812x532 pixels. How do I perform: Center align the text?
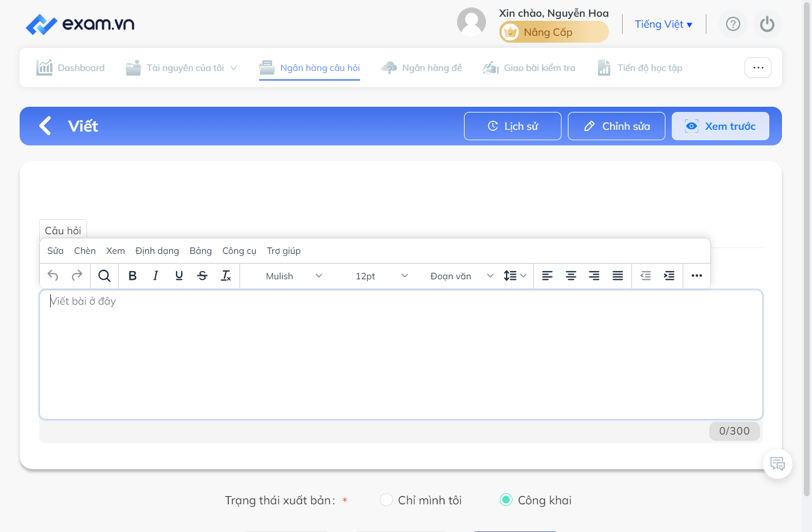pyautogui.click(x=571, y=276)
